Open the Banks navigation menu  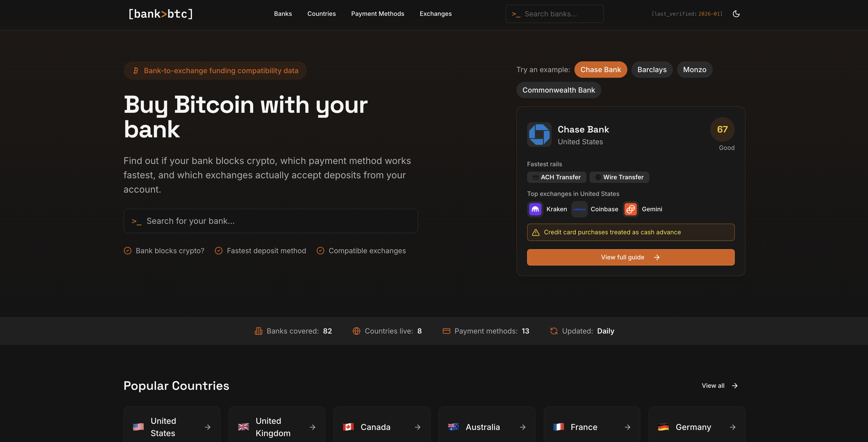283,14
